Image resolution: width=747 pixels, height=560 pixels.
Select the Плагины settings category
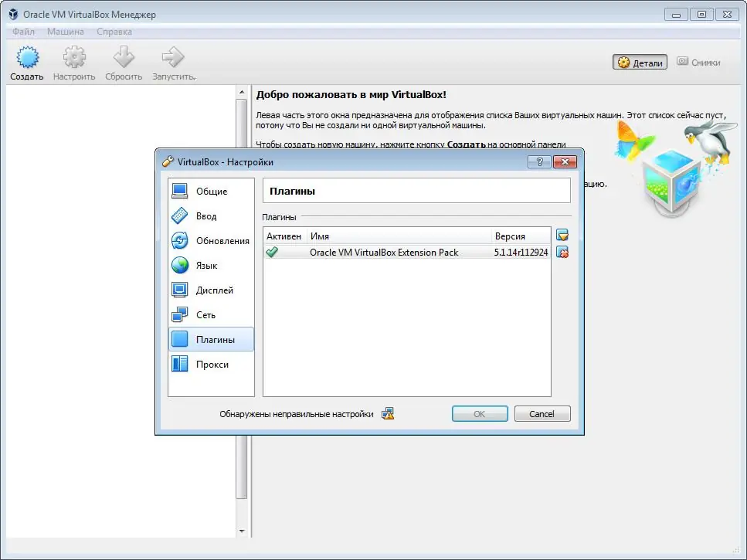[211, 340]
